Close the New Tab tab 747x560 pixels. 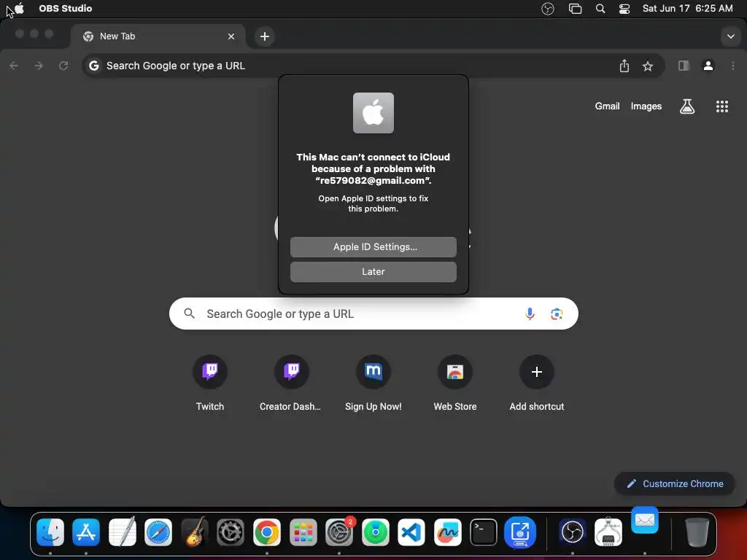pyautogui.click(x=231, y=36)
